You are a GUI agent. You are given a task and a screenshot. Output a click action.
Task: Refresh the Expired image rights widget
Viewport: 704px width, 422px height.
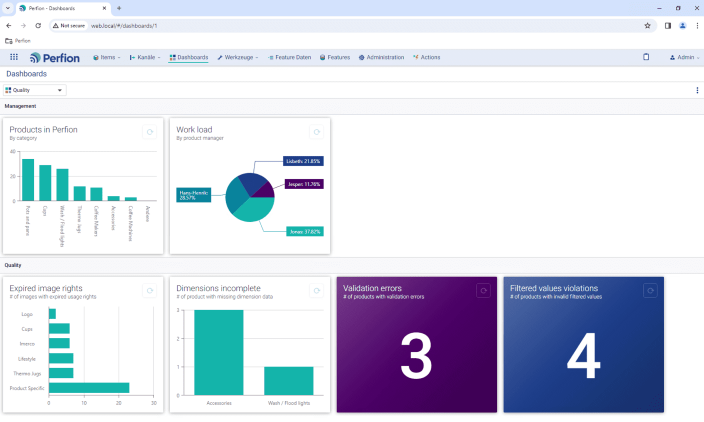pyautogui.click(x=149, y=291)
